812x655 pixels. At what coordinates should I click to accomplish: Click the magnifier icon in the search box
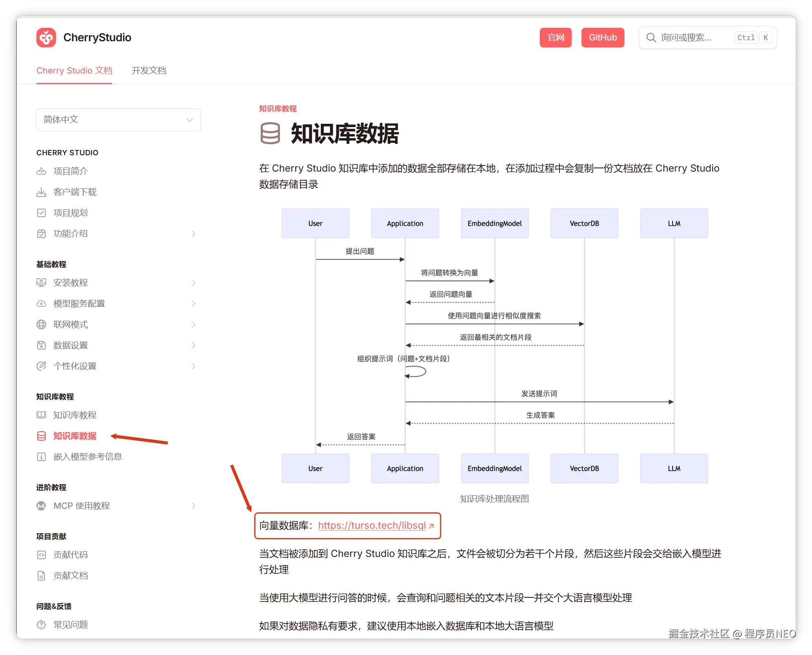[x=651, y=38]
